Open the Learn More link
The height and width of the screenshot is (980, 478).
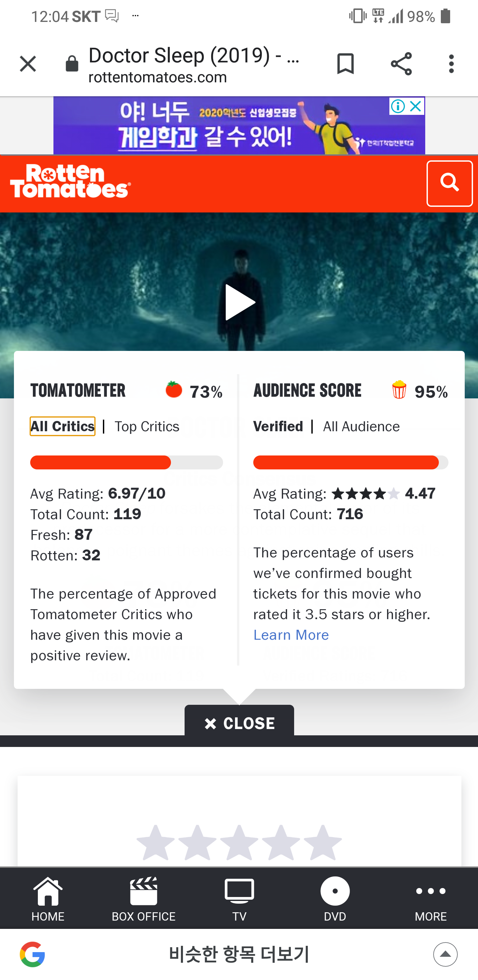pos(291,634)
